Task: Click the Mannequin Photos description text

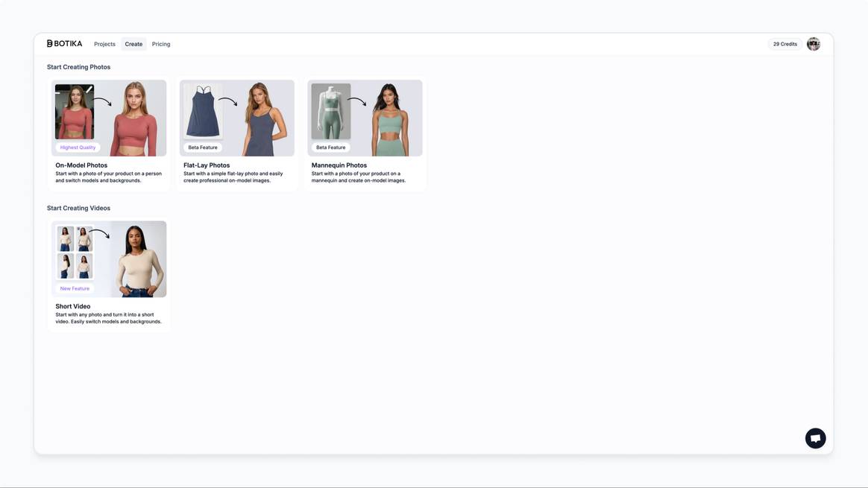Action: tap(358, 177)
